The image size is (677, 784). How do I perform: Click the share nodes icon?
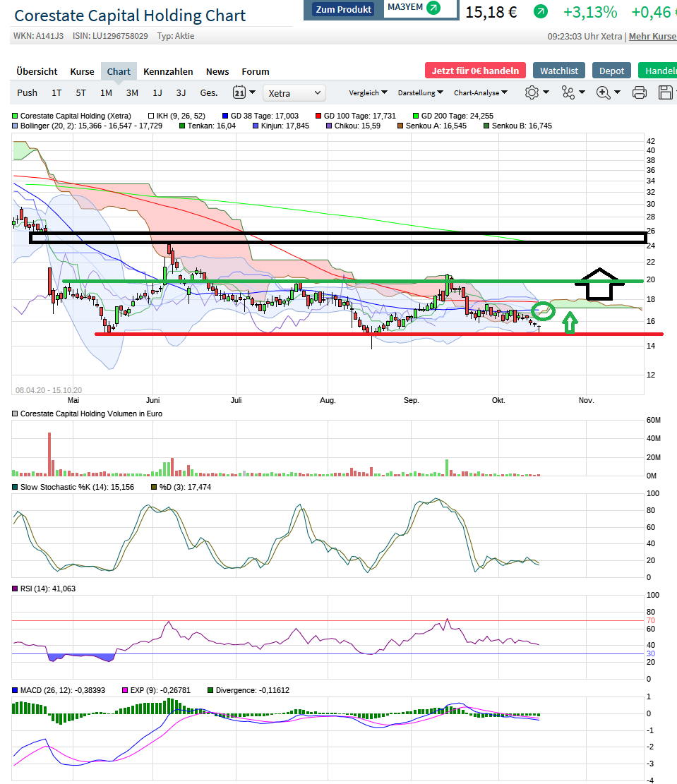(x=568, y=92)
